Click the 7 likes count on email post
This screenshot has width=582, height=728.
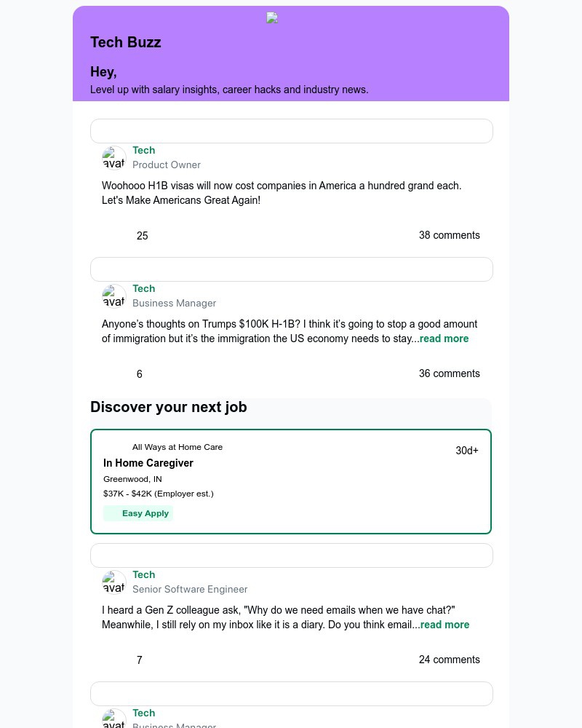[x=140, y=660]
